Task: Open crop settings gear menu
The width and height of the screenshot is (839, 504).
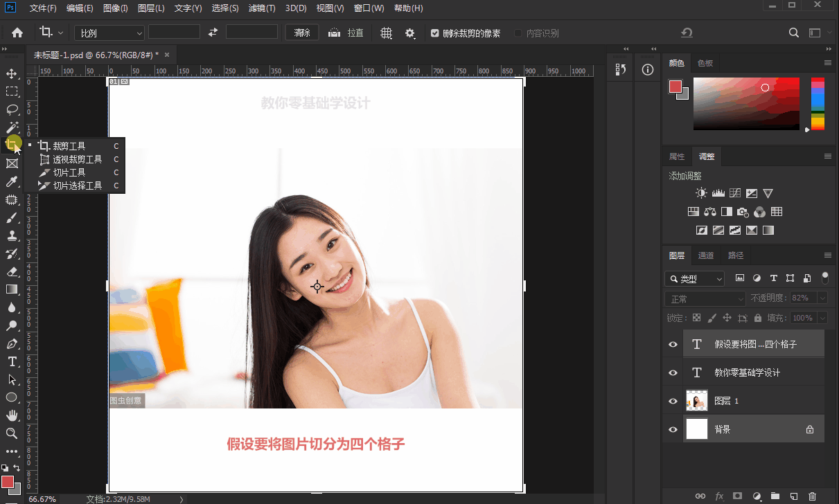Action: click(410, 33)
